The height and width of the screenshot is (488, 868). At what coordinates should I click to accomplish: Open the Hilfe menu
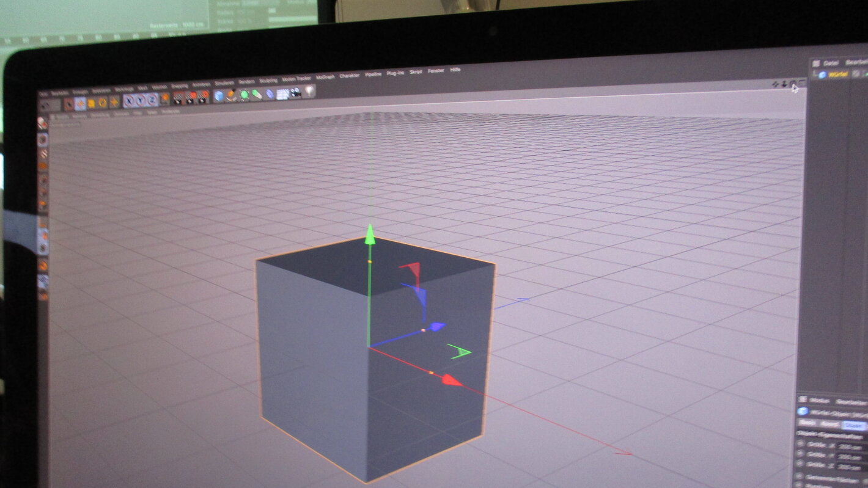click(455, 70)
